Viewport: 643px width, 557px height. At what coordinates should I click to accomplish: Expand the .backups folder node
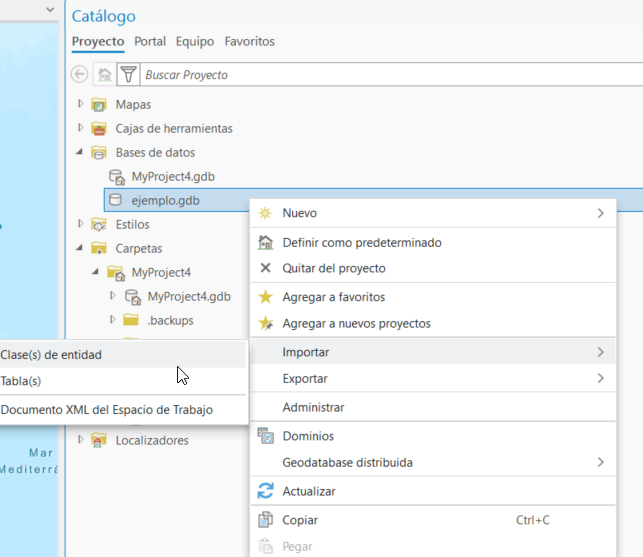tap(113, 320)
